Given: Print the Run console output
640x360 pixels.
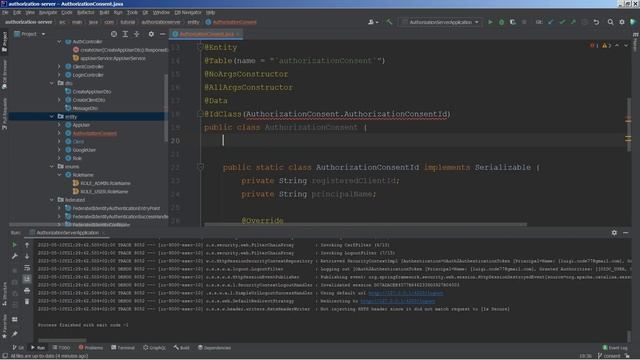Looking at the screenshot, I should (27, 291).
